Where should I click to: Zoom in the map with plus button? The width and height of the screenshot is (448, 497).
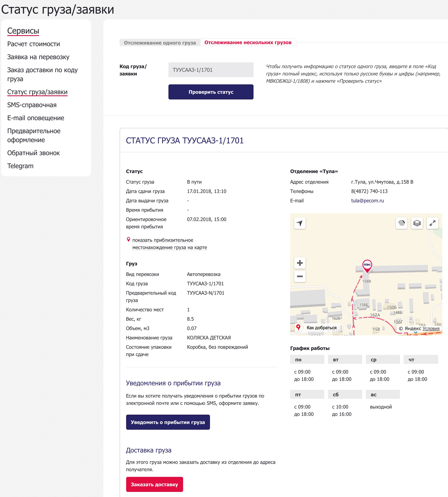pyautogui.click(x=300, y=263)
